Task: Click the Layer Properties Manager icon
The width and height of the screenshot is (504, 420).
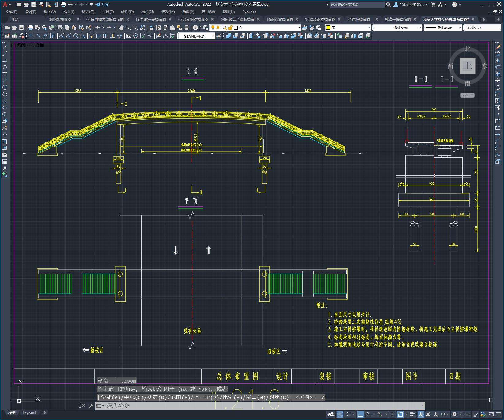Action: click(x=205, y=28)
